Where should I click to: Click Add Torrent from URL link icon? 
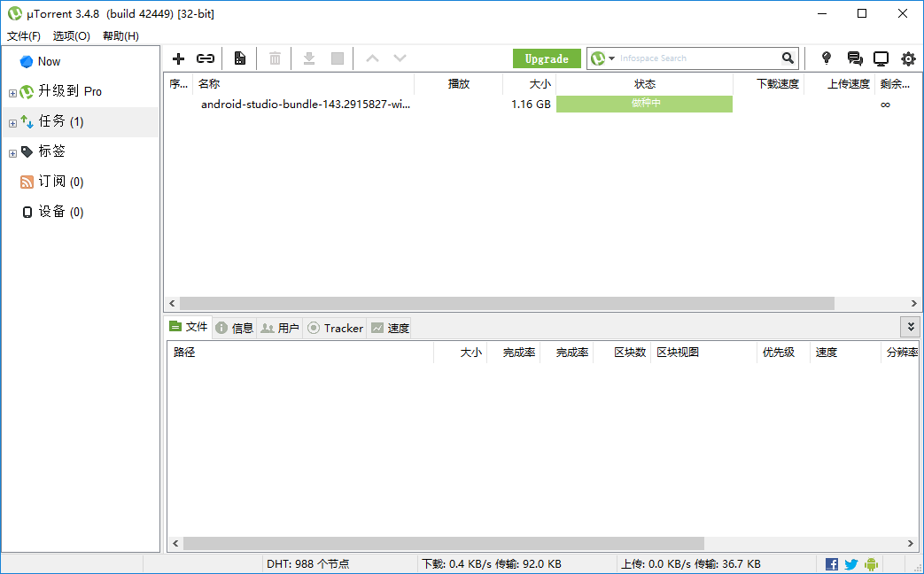[205, 58]
